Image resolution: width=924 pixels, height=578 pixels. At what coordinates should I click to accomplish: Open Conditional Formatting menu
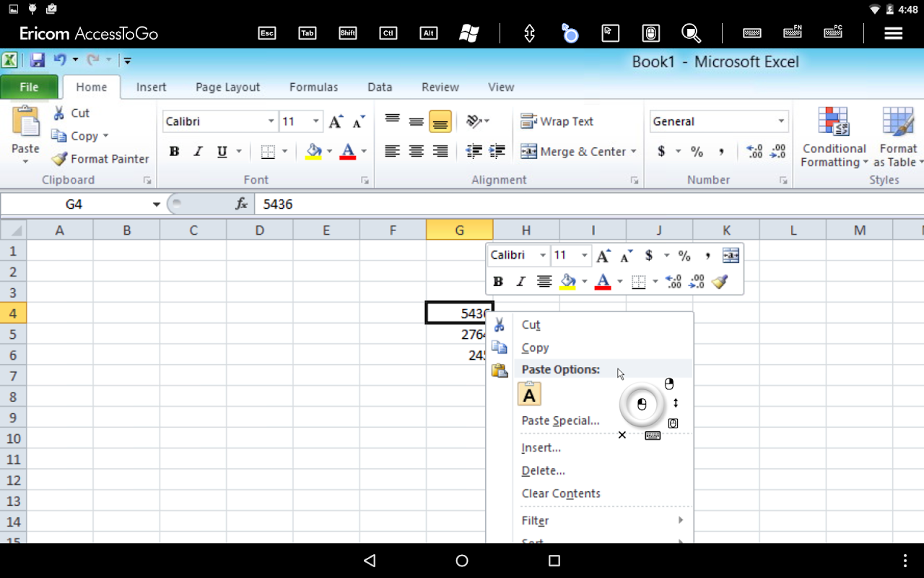click(834, 137)
